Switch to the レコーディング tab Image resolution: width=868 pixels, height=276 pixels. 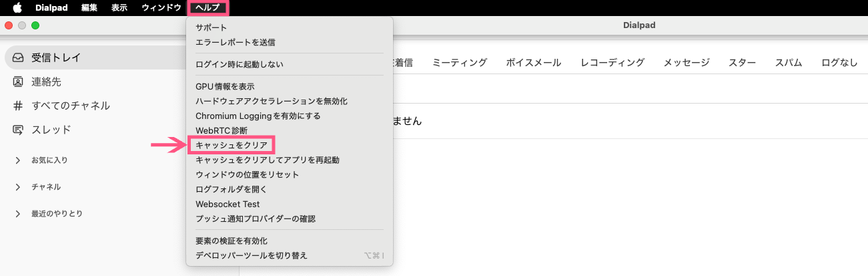pyautogui.click(x=612, y=63)
